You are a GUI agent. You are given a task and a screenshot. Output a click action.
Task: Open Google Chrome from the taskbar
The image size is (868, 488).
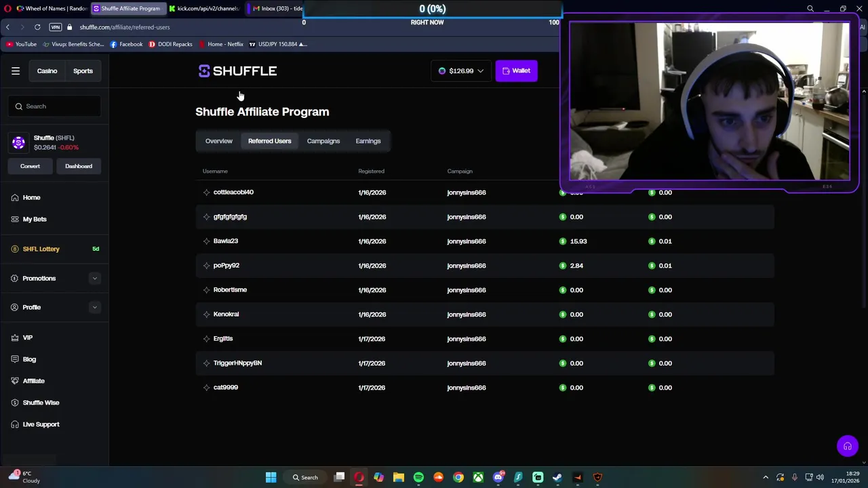click(x=458, y=477)
